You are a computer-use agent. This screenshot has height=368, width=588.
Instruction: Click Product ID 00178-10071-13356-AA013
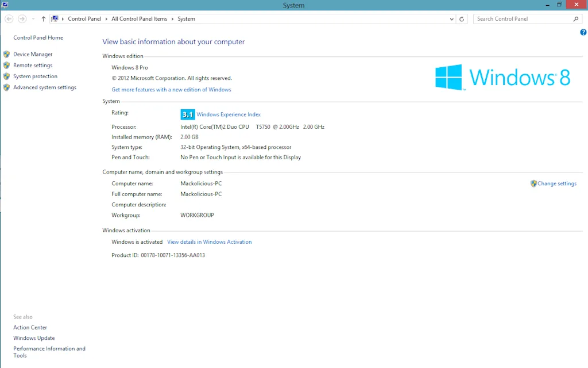[x=158, y=255]
